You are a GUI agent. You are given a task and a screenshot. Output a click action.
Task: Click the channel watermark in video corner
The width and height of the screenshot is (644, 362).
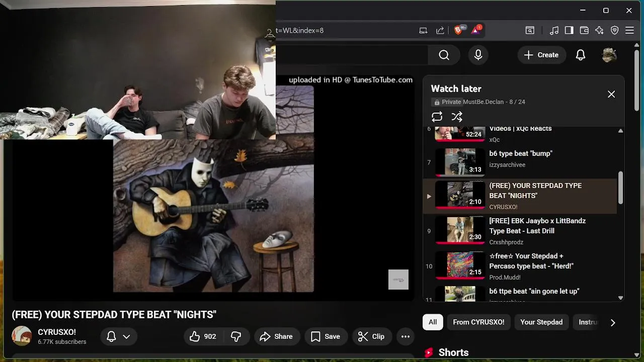coord(398,280)
